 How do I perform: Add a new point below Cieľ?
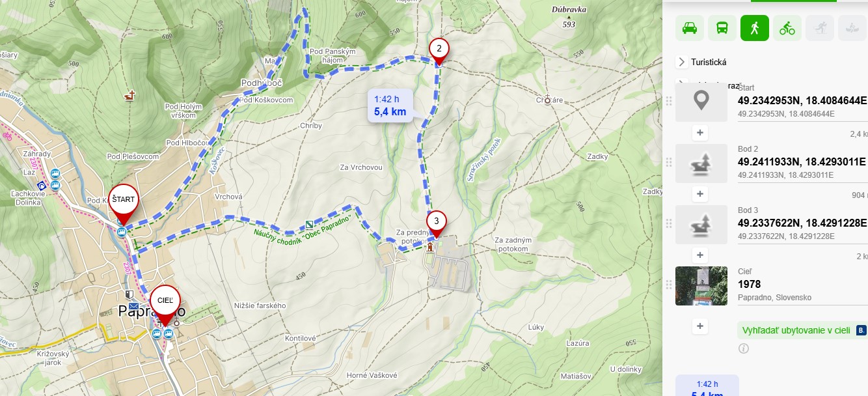click(x=700, y=326)
